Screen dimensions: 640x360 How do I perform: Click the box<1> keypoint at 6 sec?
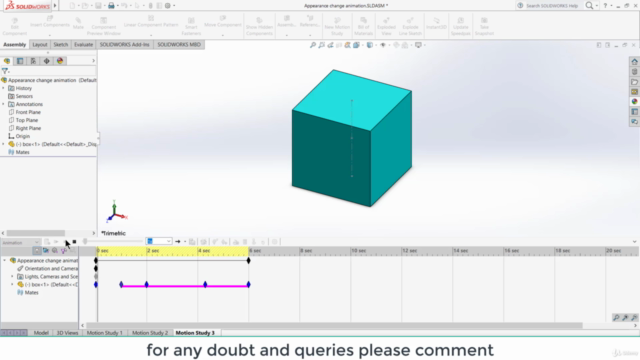pos(249,284)
